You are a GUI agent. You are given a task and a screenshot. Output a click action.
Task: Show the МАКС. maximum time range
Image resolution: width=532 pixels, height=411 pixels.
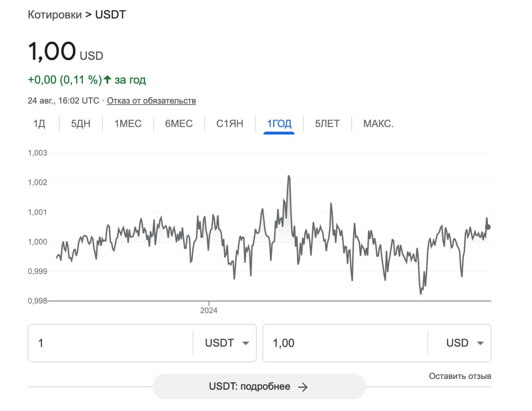[x=378, y=124]
